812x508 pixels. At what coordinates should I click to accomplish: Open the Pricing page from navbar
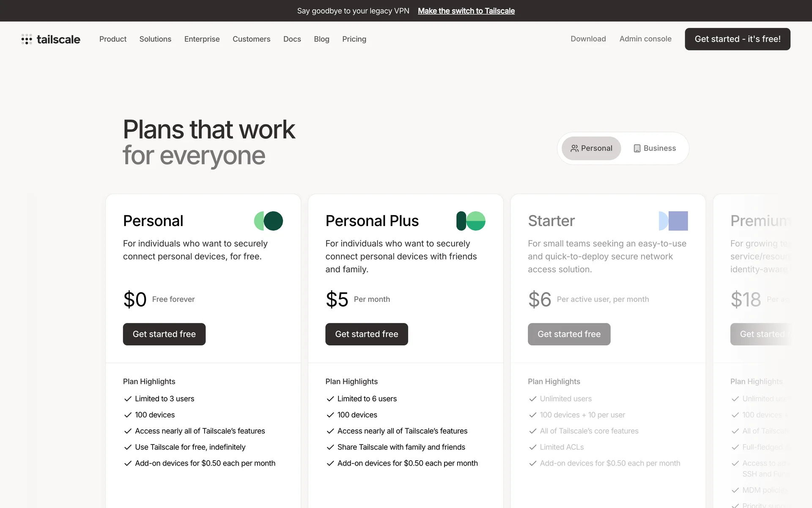tap(354, 39)
